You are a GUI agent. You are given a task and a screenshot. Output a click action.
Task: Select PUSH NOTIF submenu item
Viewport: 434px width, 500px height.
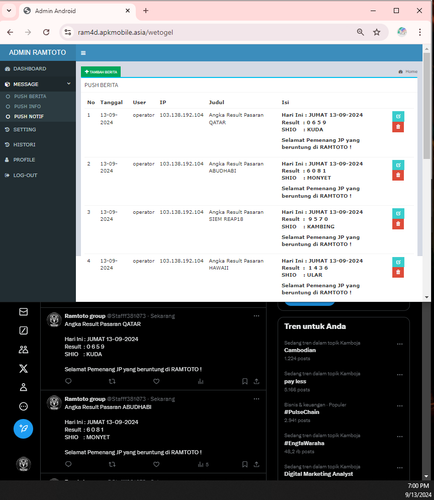click(29, 116)
